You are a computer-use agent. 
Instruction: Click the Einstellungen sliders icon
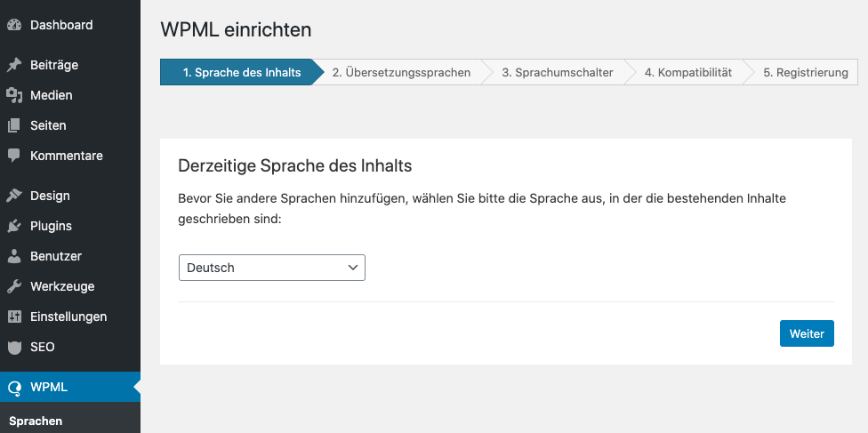tap(14, 317)
